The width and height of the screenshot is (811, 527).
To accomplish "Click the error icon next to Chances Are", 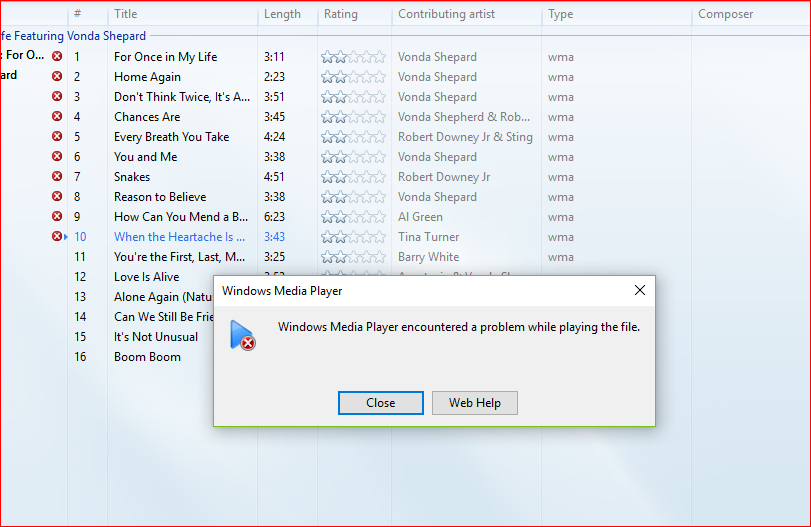I will pos(57,116).
